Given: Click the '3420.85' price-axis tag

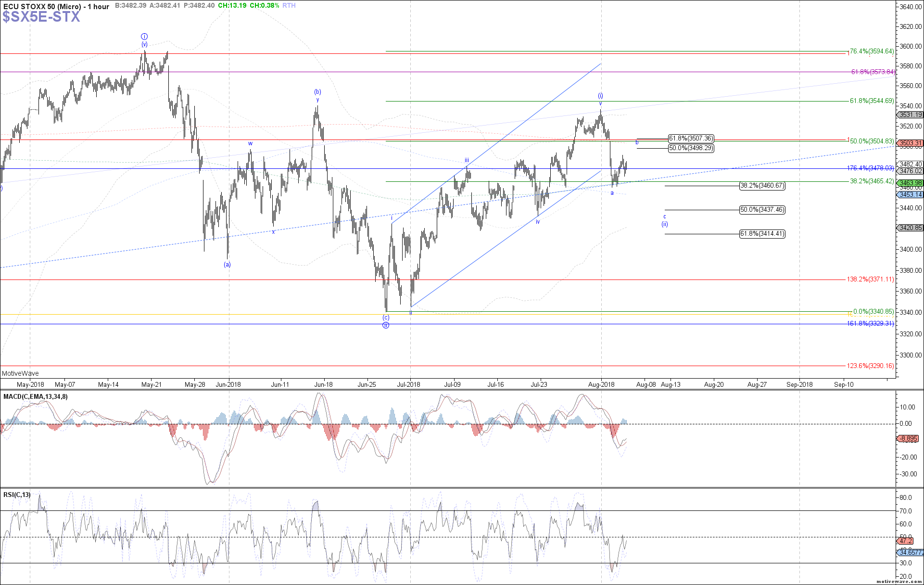Looking at the screenshot, I should point(910,228).
